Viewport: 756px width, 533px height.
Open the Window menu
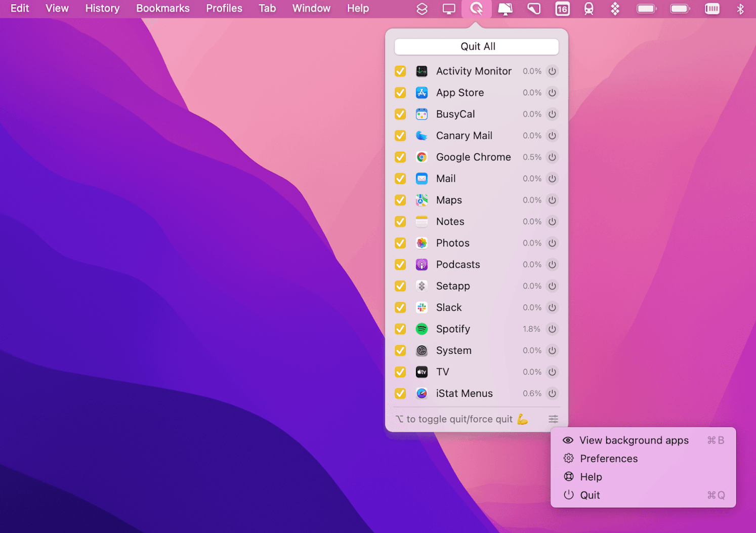pyautogui.click(x=311, y=9)
